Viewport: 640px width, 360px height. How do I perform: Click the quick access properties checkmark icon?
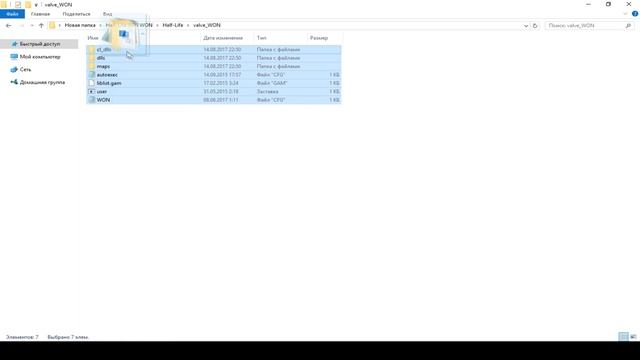click(18, 4)
